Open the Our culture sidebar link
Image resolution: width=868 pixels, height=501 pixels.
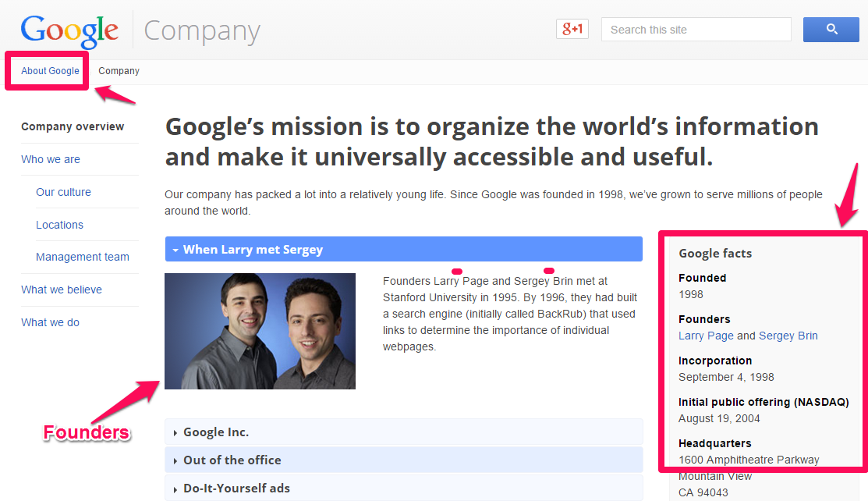pyautogui.click(x=63, y=192)
